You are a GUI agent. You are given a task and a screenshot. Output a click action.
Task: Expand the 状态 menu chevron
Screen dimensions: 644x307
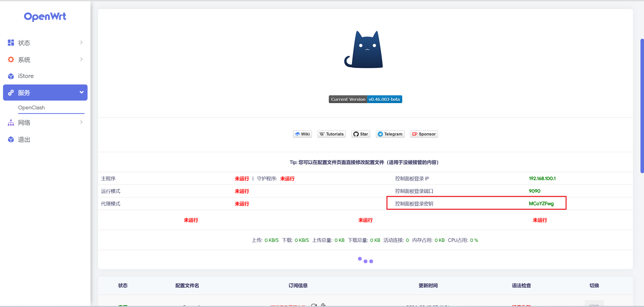(81, 42)
